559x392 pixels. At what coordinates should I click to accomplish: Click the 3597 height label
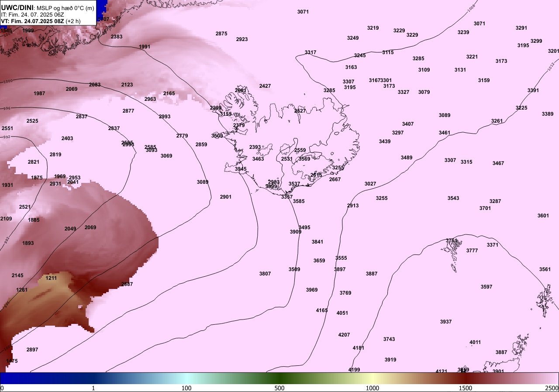click(x=487, y=287)
